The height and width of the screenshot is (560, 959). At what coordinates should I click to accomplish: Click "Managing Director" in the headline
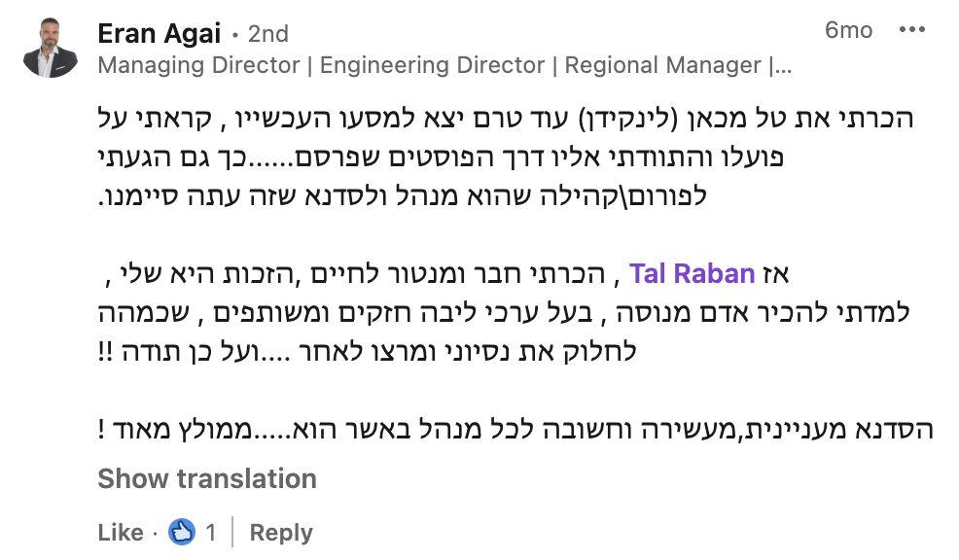tap(199, 66)
